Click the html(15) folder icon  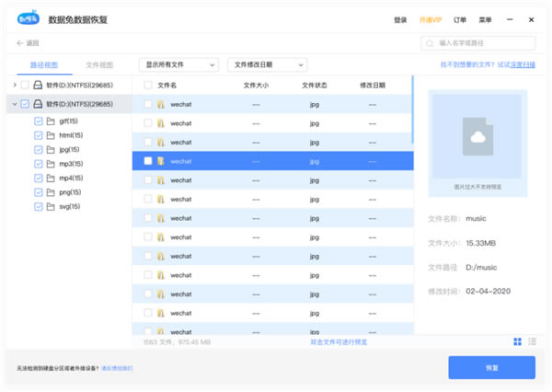(51, 135)
